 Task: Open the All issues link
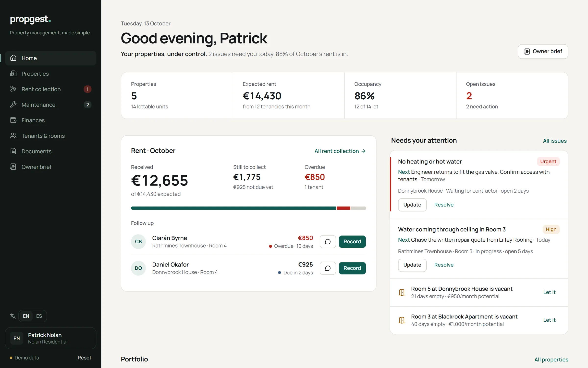click(555, 141)
